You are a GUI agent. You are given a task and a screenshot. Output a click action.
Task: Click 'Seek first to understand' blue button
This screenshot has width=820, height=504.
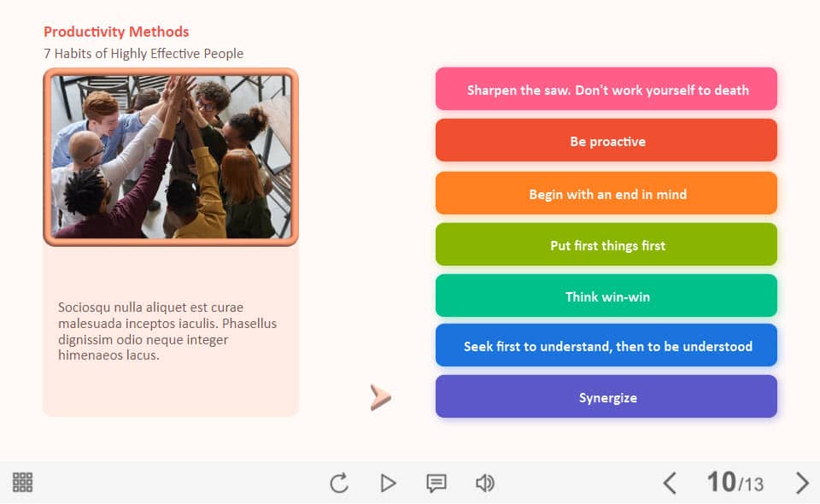[x=606, y=346]
